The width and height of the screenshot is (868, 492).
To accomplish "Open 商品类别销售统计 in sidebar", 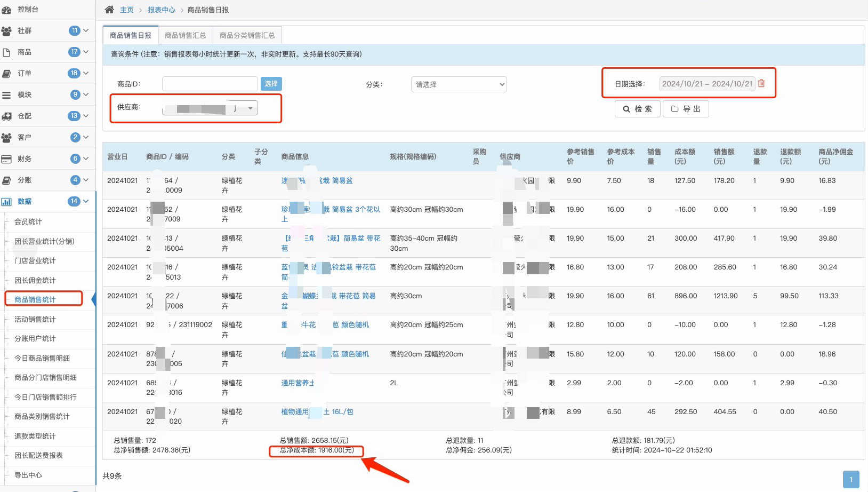I will click(42, 416).
